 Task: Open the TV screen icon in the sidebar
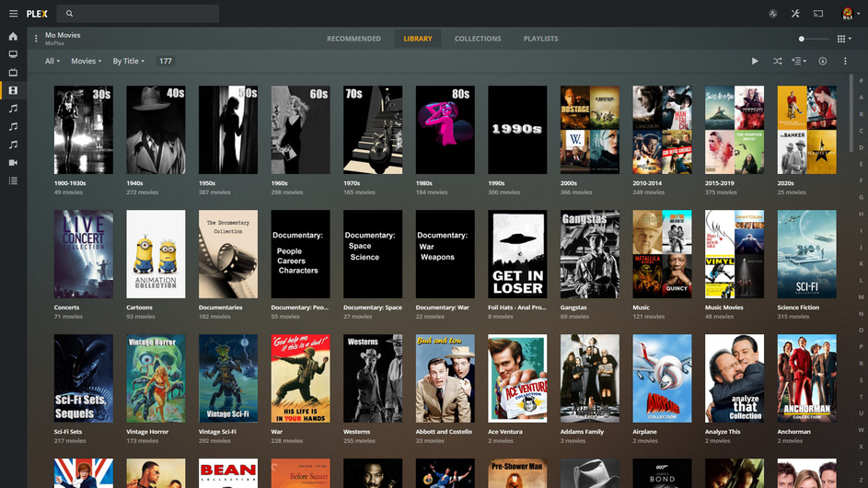[x=13, y=54]
